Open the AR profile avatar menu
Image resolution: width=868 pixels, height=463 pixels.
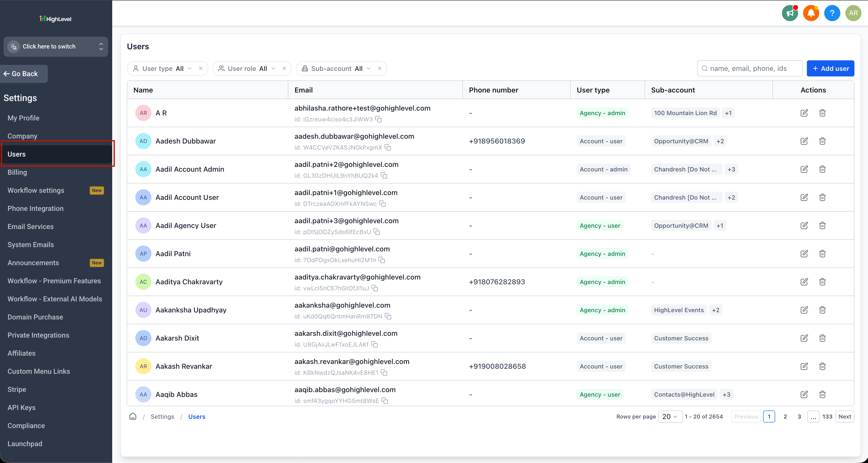pos(853,13)
